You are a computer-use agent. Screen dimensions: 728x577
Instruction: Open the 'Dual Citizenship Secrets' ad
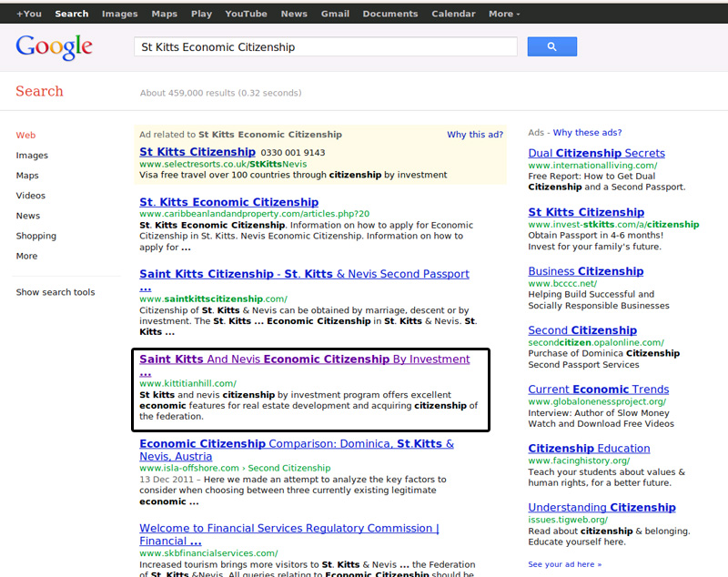point(597,153)
